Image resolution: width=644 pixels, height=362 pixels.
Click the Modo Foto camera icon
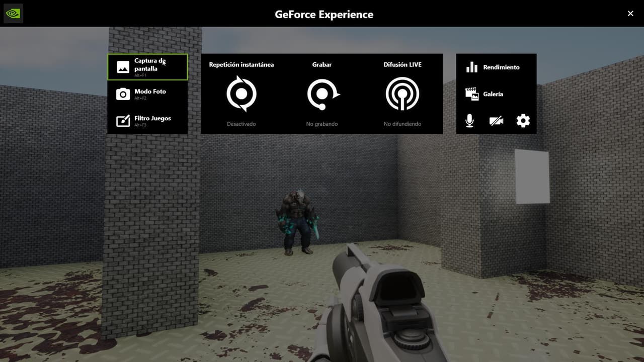(123, 94)
